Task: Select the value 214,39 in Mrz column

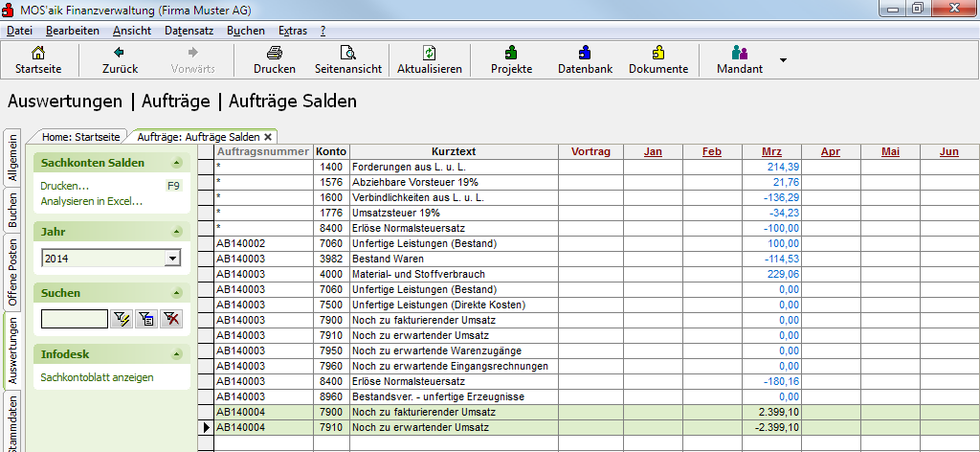Action: 772,167
